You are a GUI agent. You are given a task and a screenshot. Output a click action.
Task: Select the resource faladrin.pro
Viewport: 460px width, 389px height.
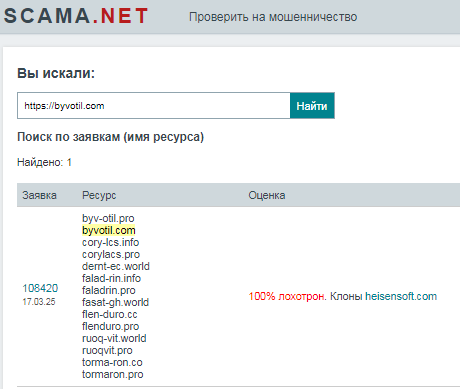coord(109,290)
